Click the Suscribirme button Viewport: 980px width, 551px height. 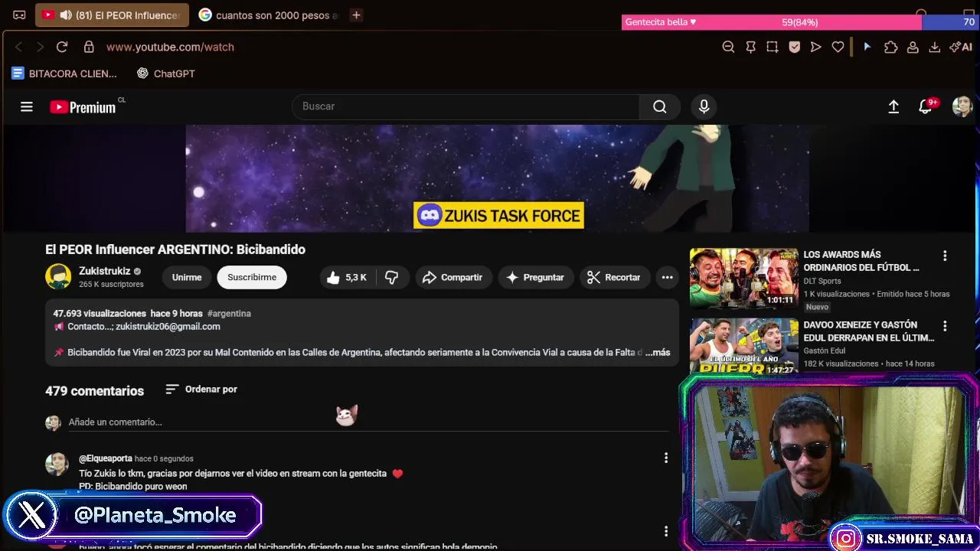(x=252, y=277)
